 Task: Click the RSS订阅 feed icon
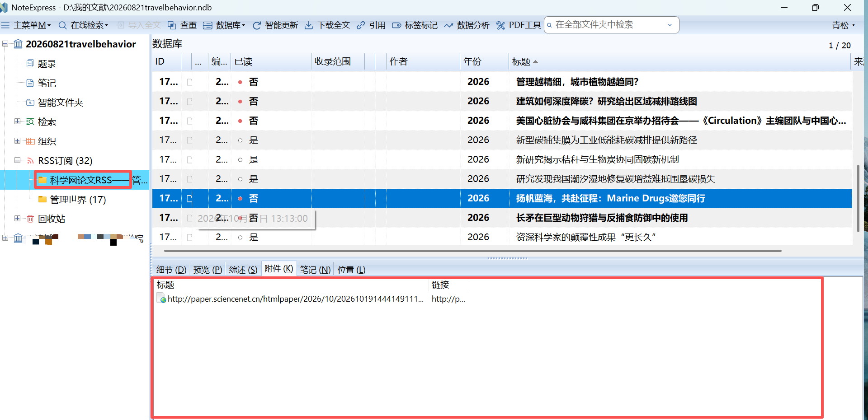click(x=30, y=160)
